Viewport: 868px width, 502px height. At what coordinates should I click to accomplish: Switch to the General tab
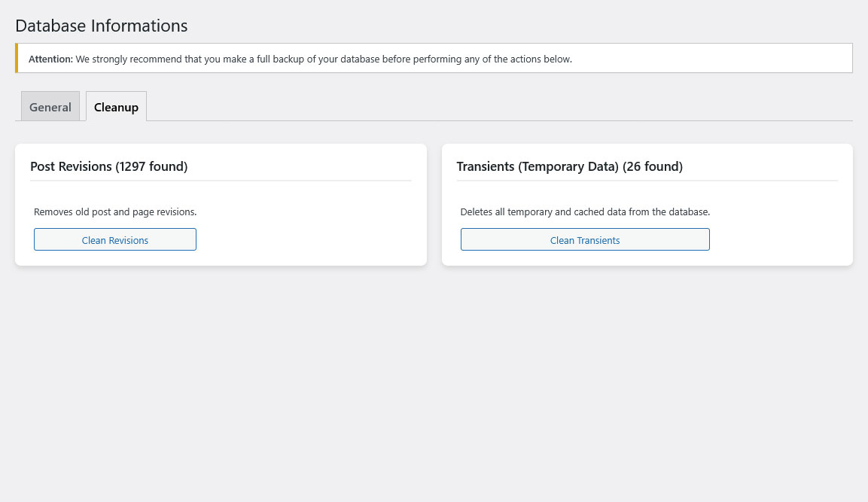click(50, 107)
